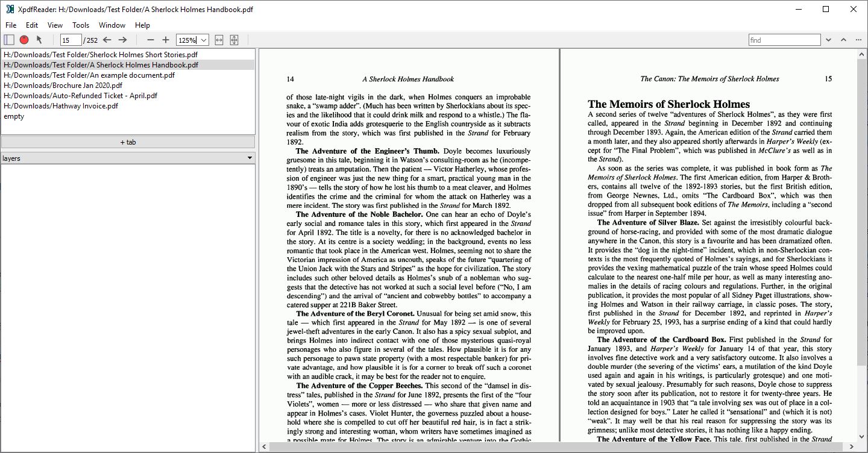The width and height of the screenshot is (868, 453).
Task: Click the red circle indicator icon
Action: [24, 40]
